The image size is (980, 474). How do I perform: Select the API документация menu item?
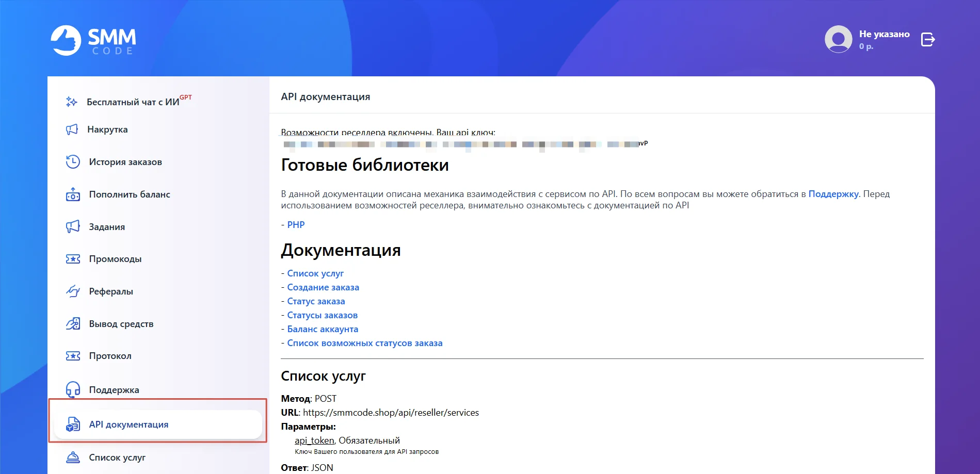(x=158, y=424)
